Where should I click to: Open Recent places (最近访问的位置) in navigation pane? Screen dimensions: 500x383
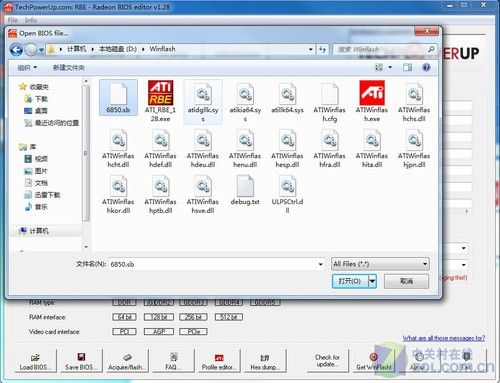tap(52, 123)
